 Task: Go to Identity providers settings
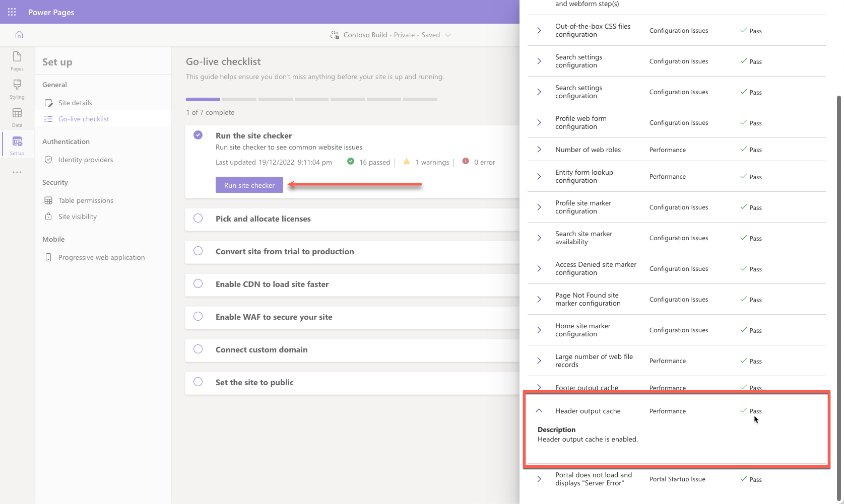click(86, 160)
